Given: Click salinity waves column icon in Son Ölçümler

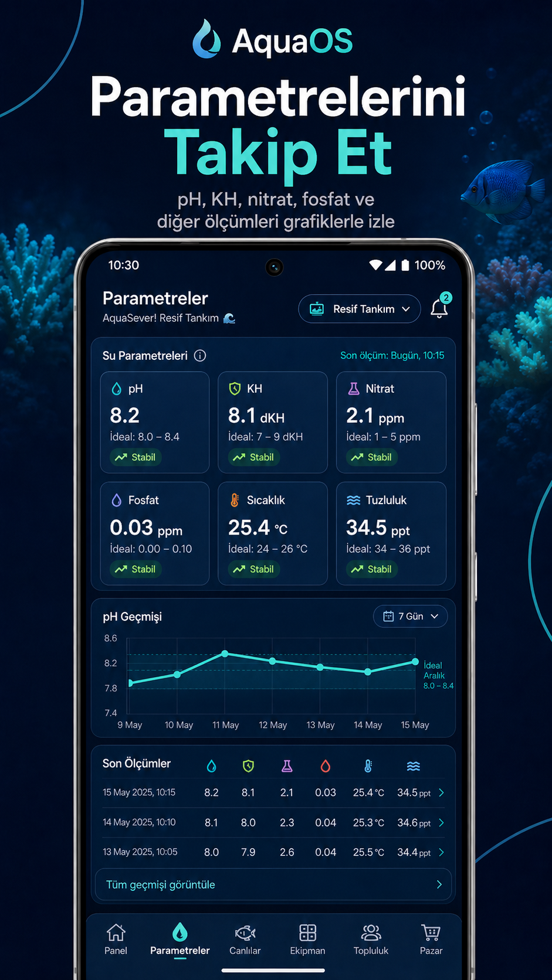Looking at the screenshot, I should coord(414,766).
